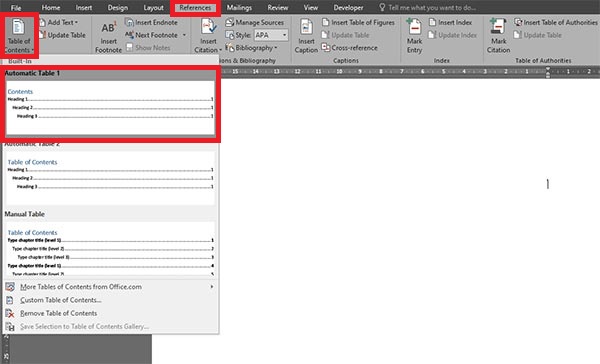Click the Insert Endnote icon
Viewport: 600px width, 364px height.
[129, 23]
